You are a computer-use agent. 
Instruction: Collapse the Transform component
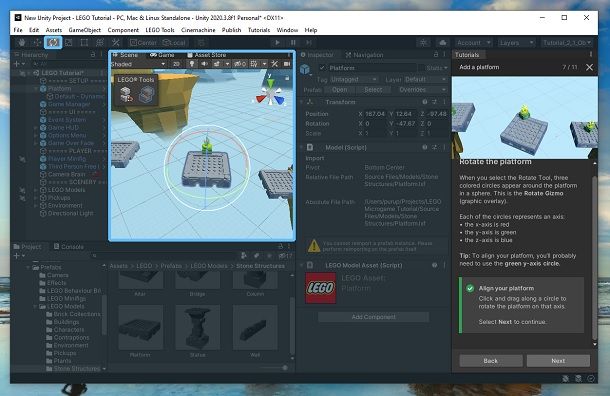pyautogui.click(x=302, y=102)
